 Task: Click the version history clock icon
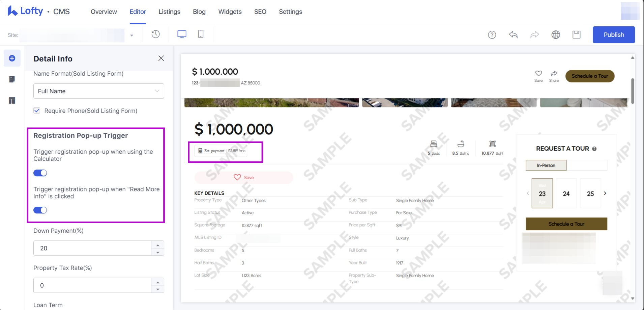tap(155, 34)
